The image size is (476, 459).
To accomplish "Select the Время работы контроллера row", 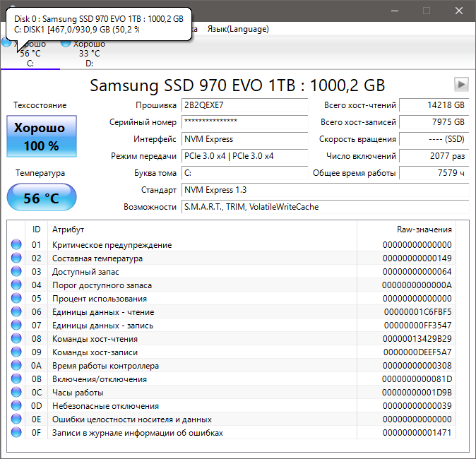I will tap(232, 366).
